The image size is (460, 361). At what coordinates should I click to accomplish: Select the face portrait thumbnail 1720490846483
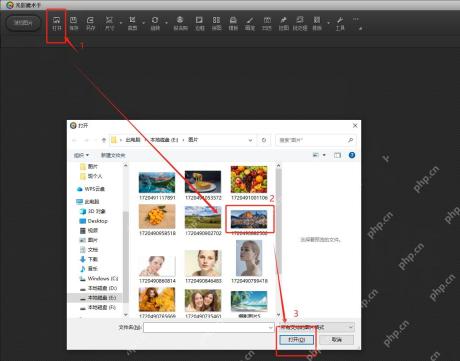click(x=203, y=263)
